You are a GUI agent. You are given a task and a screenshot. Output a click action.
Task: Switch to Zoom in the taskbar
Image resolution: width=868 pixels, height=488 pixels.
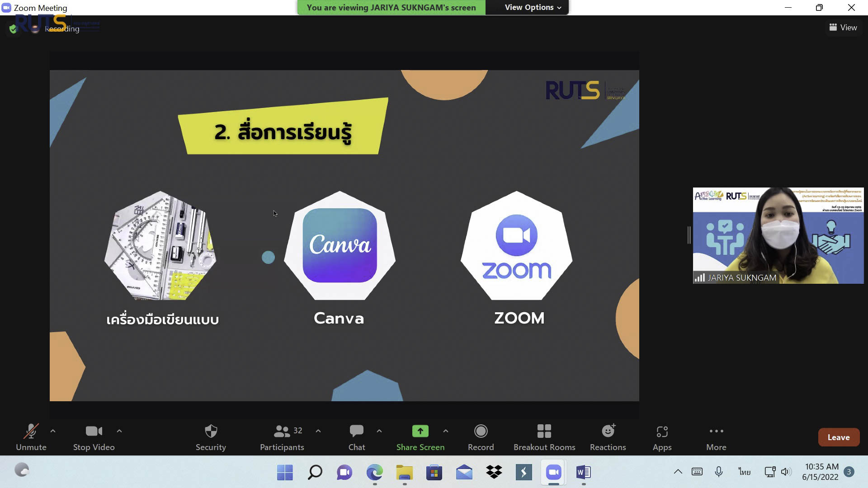(x=553, y=472)
